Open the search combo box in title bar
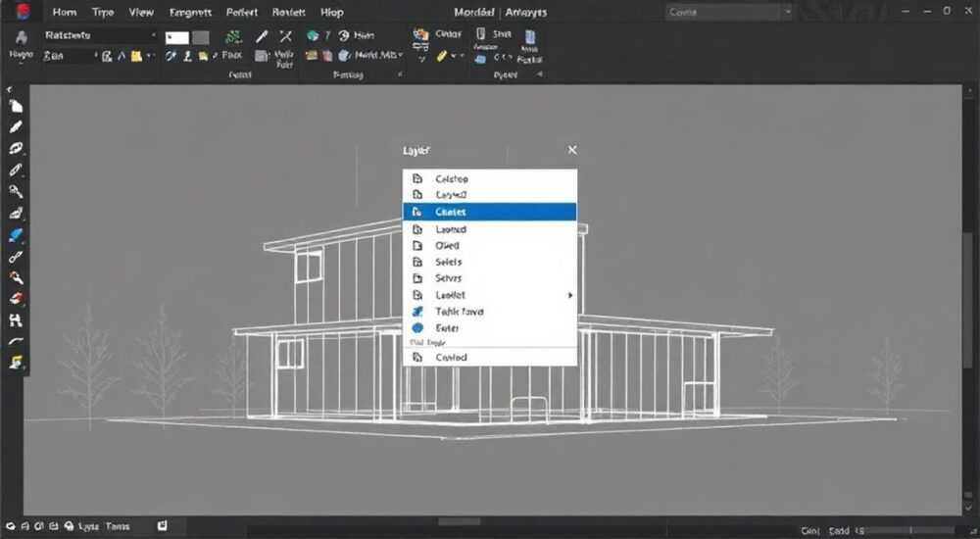 (729, 12)
